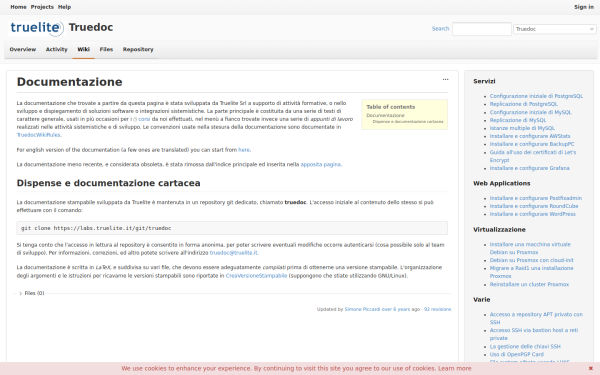This screenshot has width=600, height=375.
Task: Open Installare e configurare AWStats
Action: (x=530, y=136)
